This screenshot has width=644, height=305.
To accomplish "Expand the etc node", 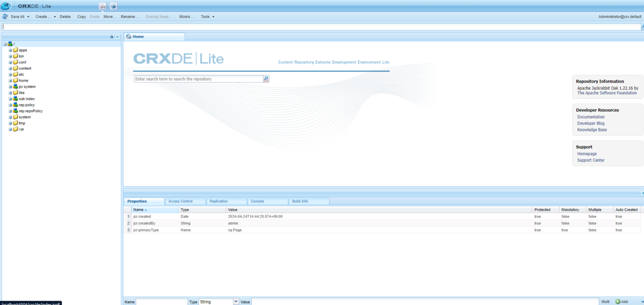I will (10, 74).
